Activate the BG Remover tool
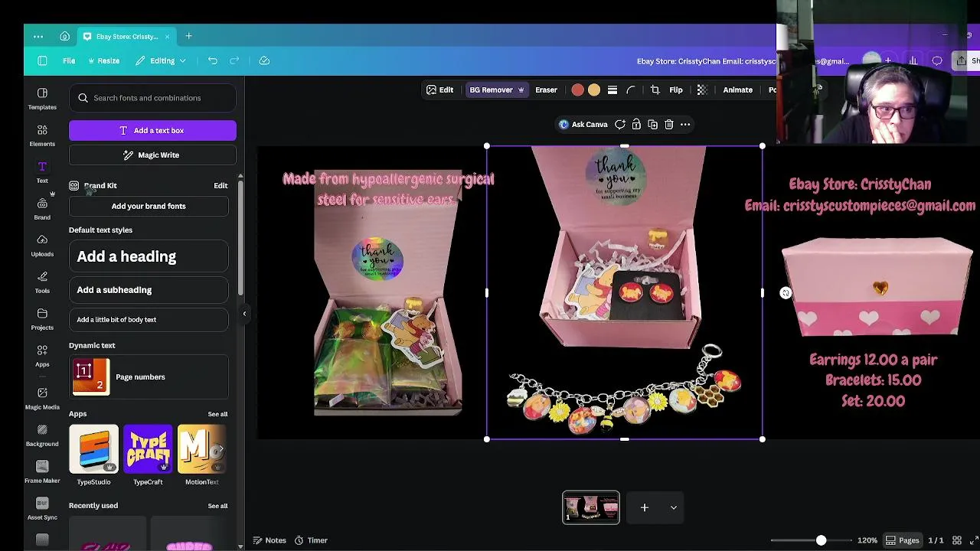Viewport: 980px width, 551px height. click(x=496, y=90)
